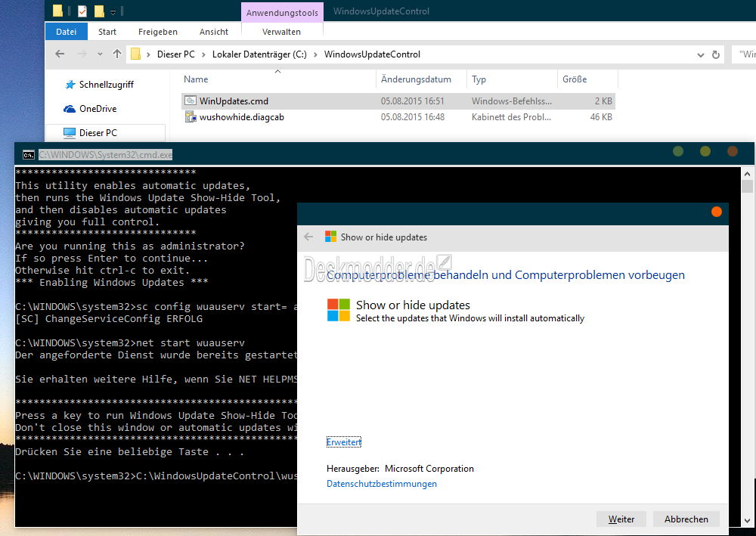Click the Explorer back arrow
Image resolution: width=756 pixels, height=536 pixels.
tap(60, 54)
